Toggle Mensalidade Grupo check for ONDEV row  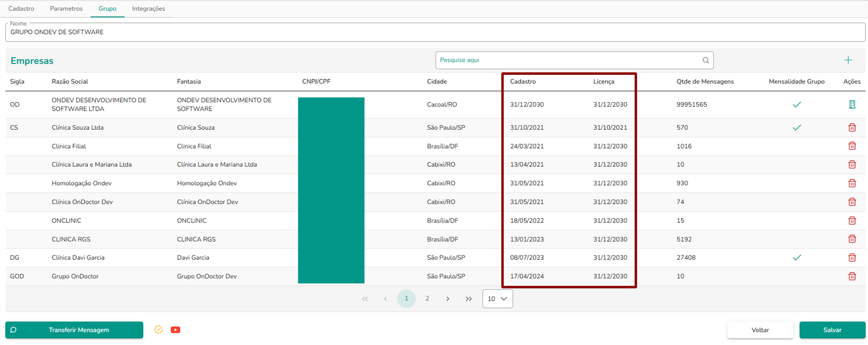(x=796, y=104)
